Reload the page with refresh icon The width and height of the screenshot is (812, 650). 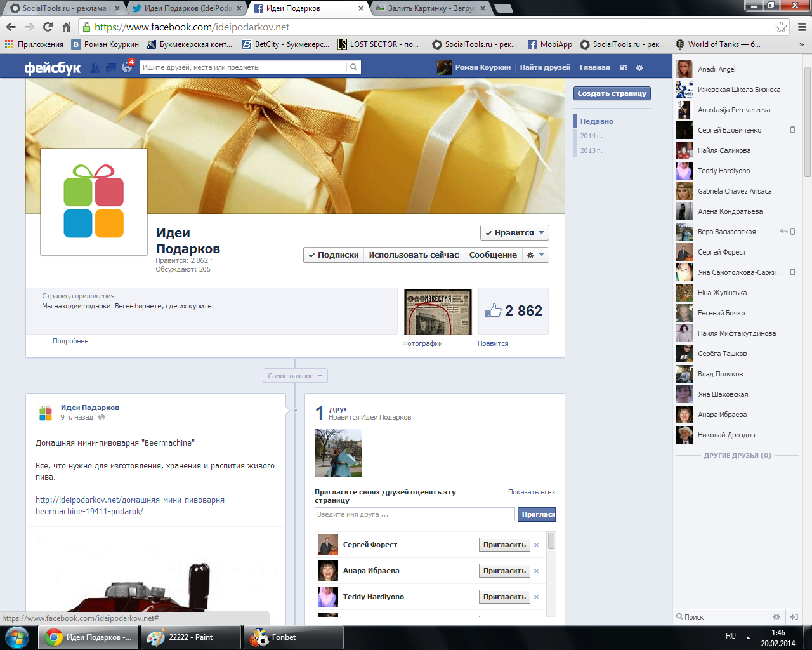[x=48, y=27]
